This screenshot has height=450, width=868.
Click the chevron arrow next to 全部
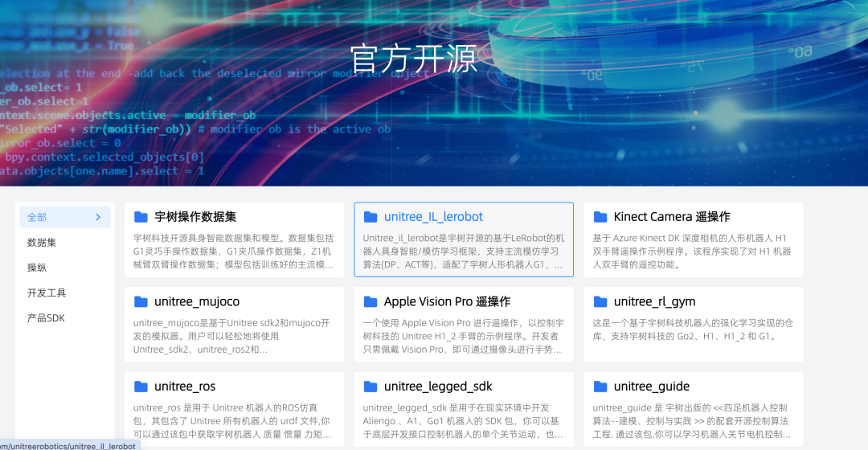[x=98, y=217]
